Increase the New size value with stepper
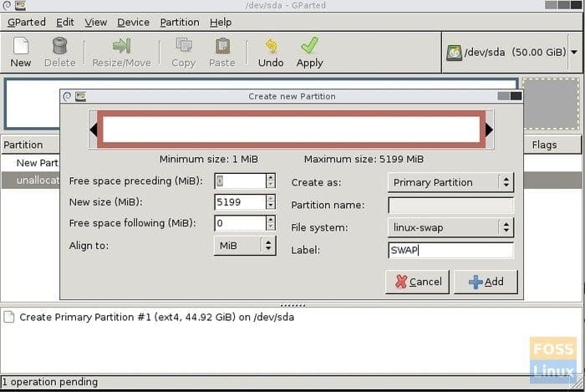This screenshot has width=585, height=392. point(271,198)
